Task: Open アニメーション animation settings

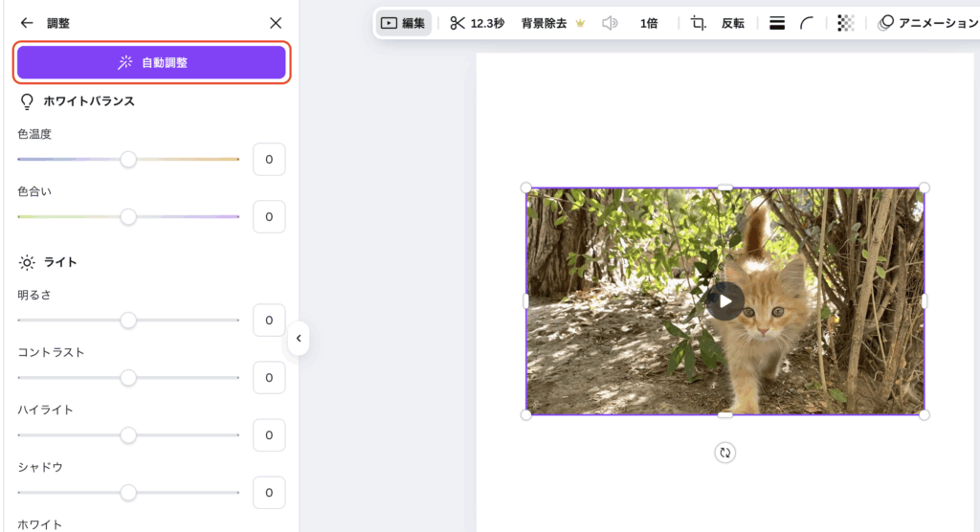Action: pyautogui.click(x=928, y=23)
